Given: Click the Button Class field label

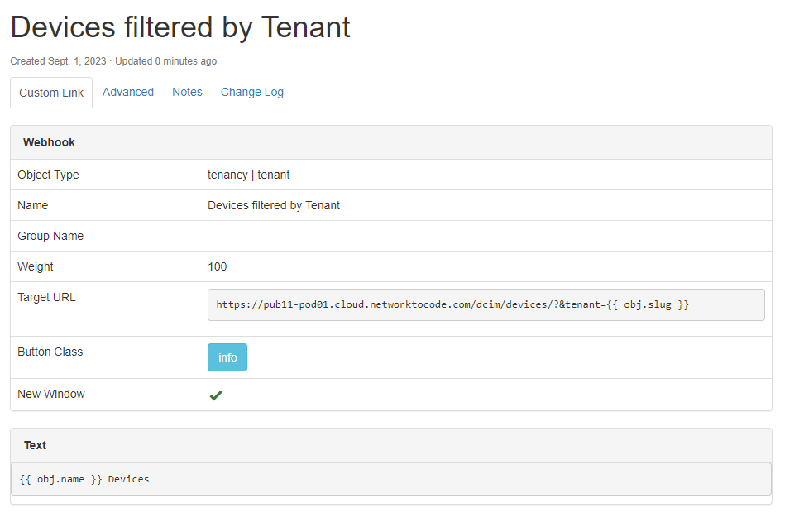Looking at the screenshot, I should (x=50, y=352).
